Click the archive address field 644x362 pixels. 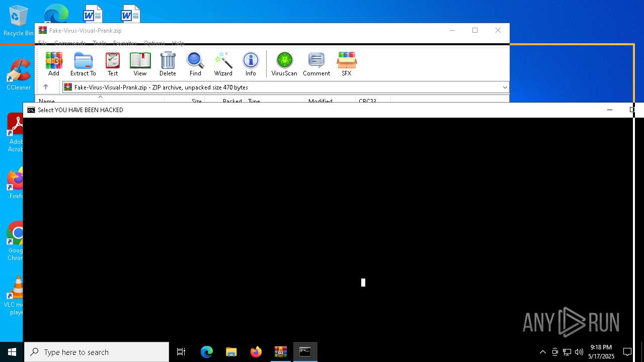click(285, 87)
